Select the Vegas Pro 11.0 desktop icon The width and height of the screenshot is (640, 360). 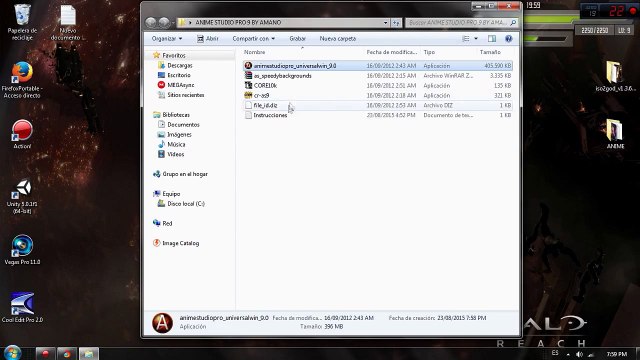tap(22, 250)
